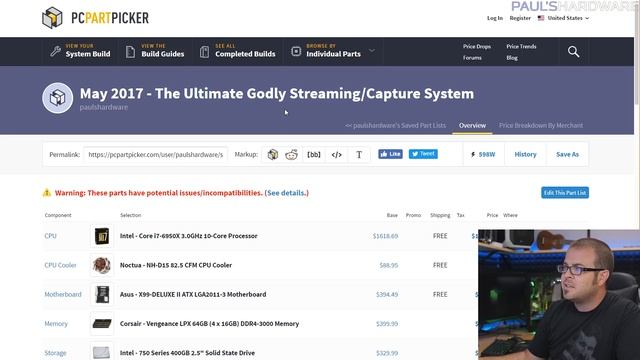Copy PCPartPicker markup icon

tap(273, 155)
